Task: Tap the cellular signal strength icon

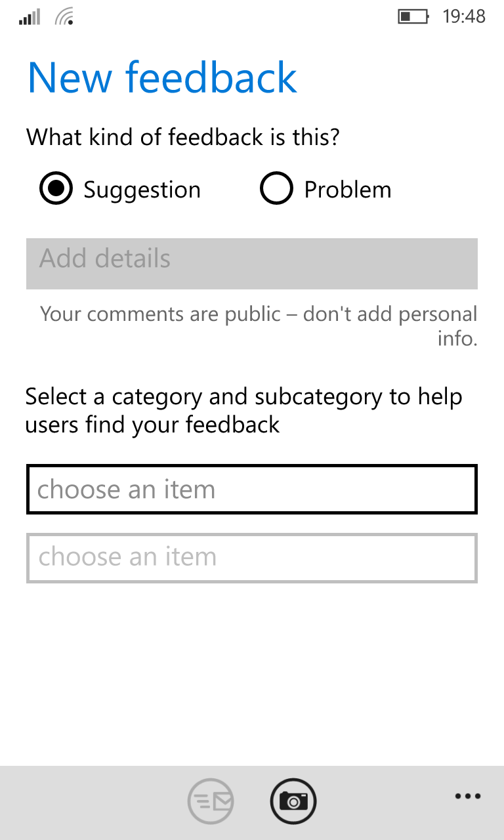Action: (30, 16)
